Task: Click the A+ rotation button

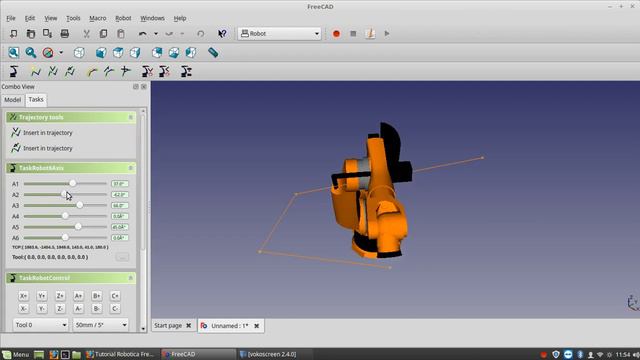Action: [x=78, y=296]
